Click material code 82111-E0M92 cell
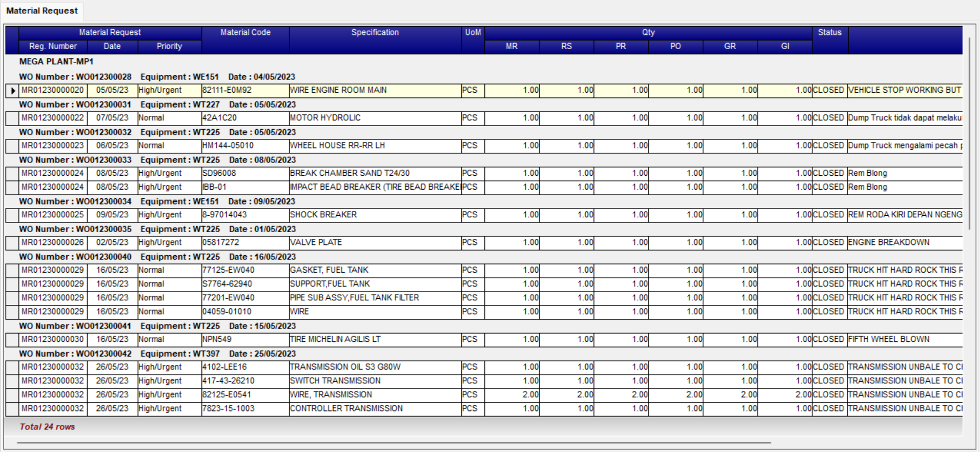Viewport: 980px width, 452px height. coord(245,91)
